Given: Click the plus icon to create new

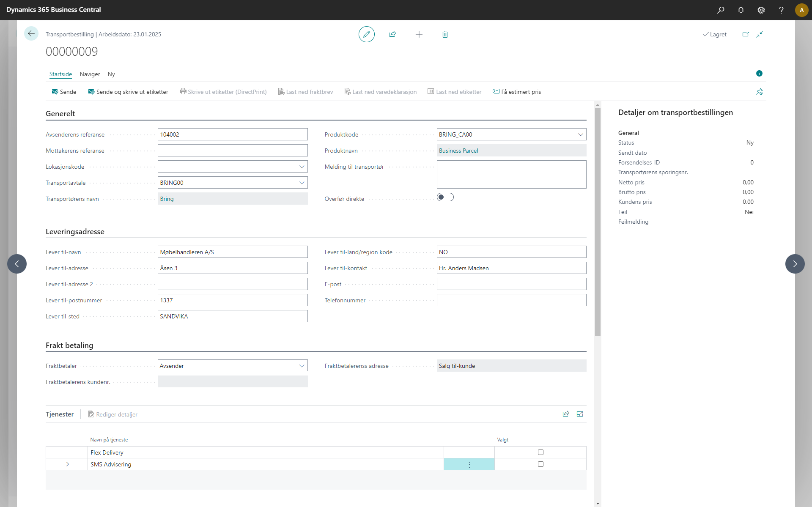Looking at the screenshot, I should point(419,34).
